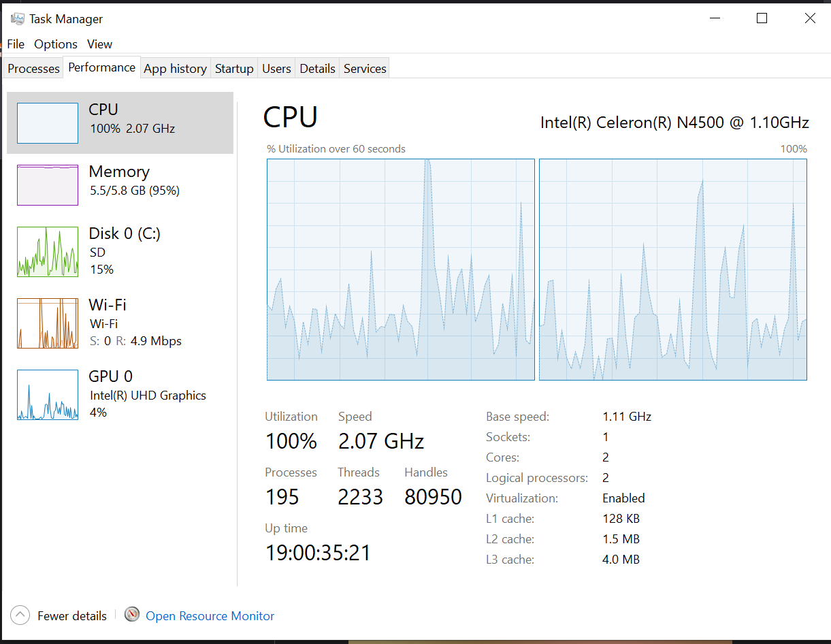Switch to the App history tab
The image size is (831, 644).
pyautogui.click(x=176, y=69)
